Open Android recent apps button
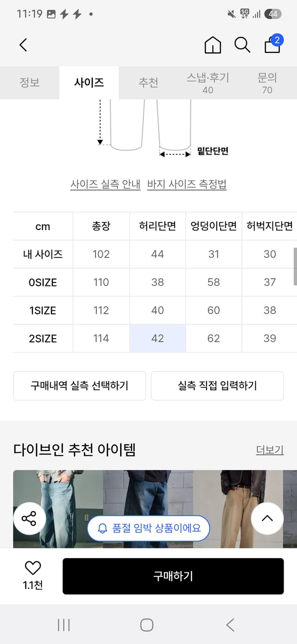The width and height of the screenshot is (297, 644). pyautogui.click(x=63, y=625)
